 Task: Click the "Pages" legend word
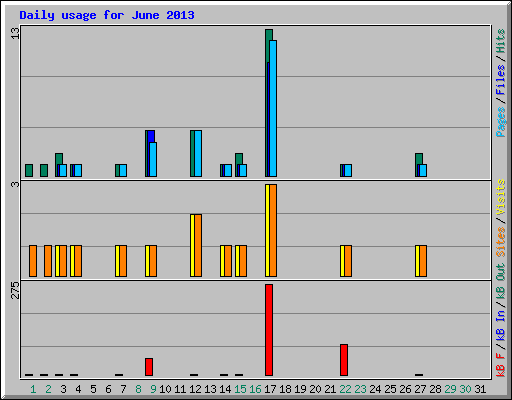click(500, 122)
